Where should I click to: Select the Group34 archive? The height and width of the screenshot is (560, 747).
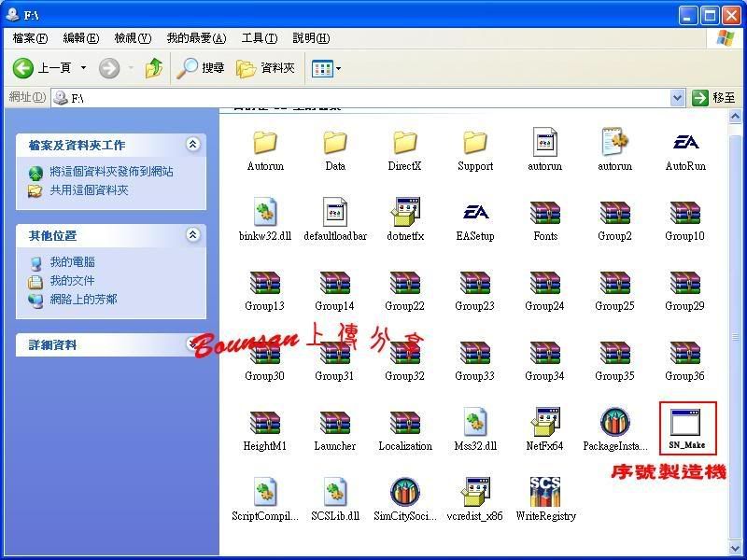(x=545, y=360)
